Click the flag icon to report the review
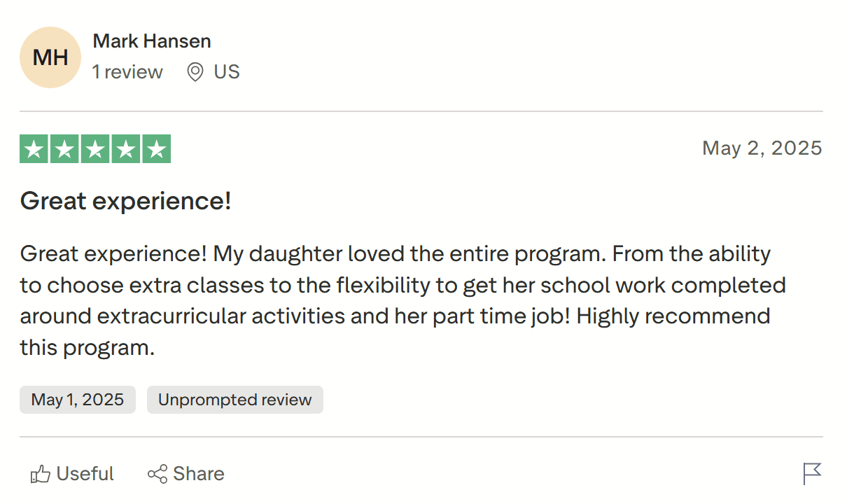This screenshot has height=504, width=847. [811, 474]
